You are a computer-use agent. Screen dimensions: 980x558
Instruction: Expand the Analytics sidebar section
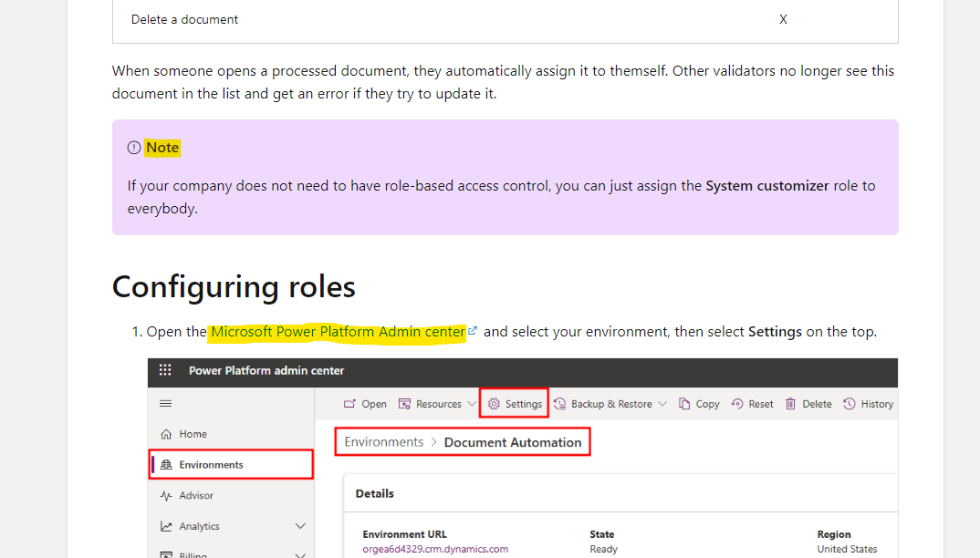[201, 525]
